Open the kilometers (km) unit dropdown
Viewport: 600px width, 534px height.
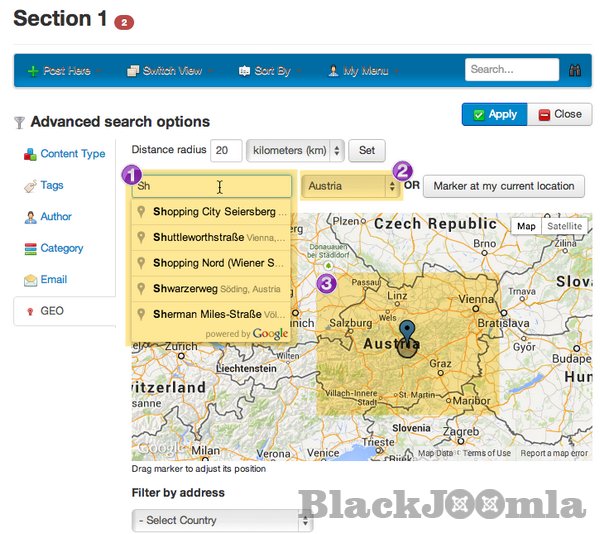(295, 150)
